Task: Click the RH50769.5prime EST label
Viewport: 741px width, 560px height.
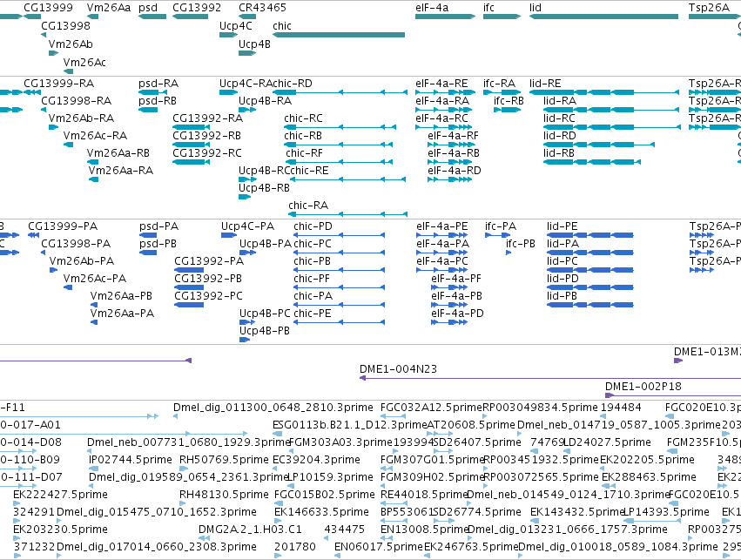Action: pos(224,461)
